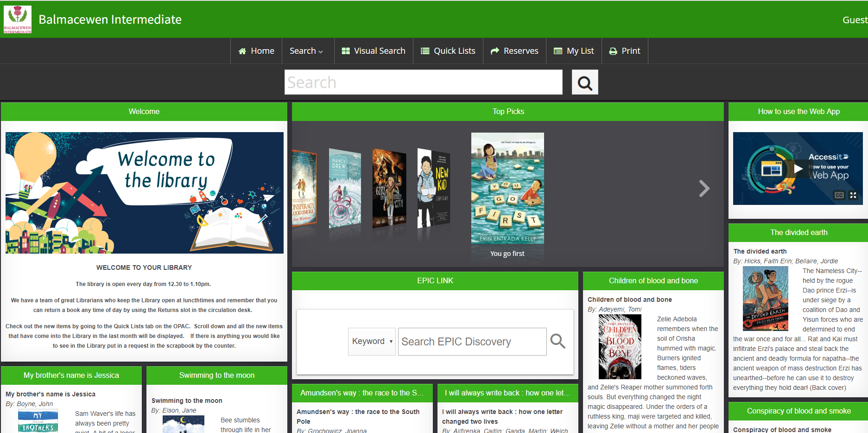
Task: Toggle fullscreen on the tutorial video
Action: click(x=853, y=195)
